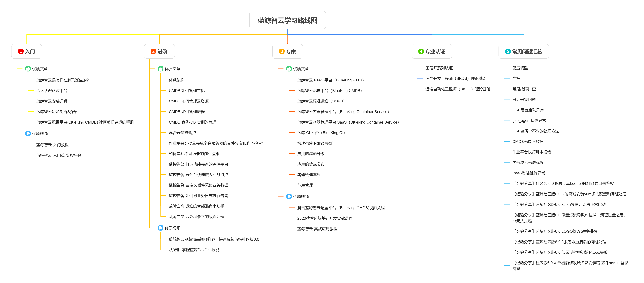Click the teal number 5 badge on 常见问题汇总
Image resolution: width=644 pixels, height=283 pixels.
[x=508, y=51]
